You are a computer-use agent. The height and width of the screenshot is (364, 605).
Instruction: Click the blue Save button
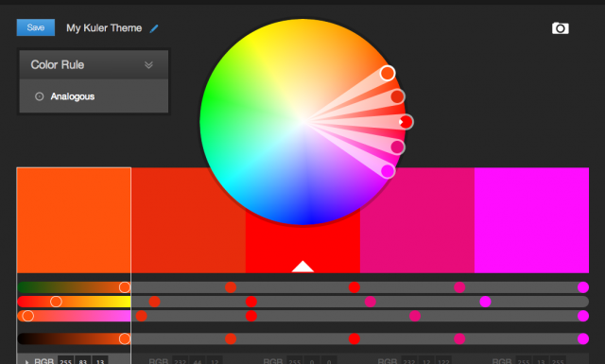[x=36, y=27]
